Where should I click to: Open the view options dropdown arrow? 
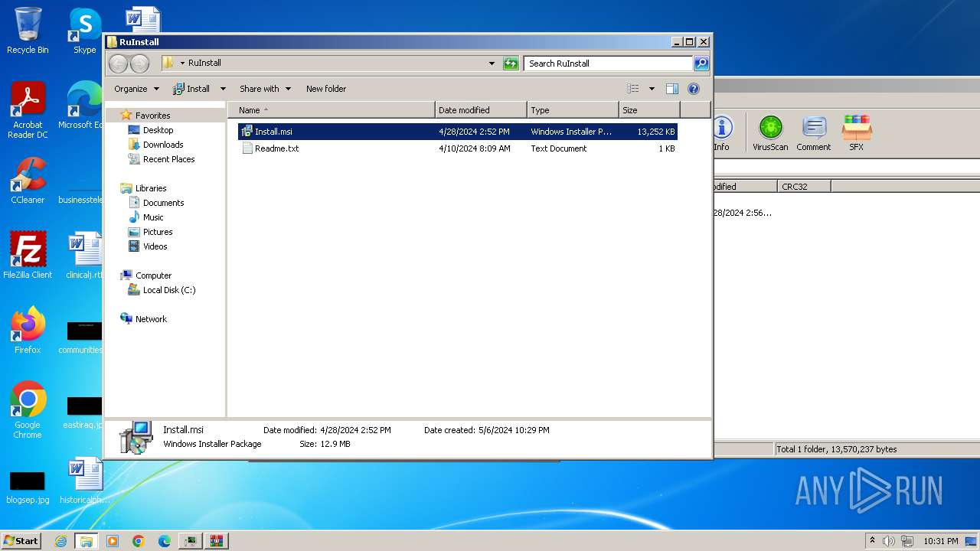[652, 89]
